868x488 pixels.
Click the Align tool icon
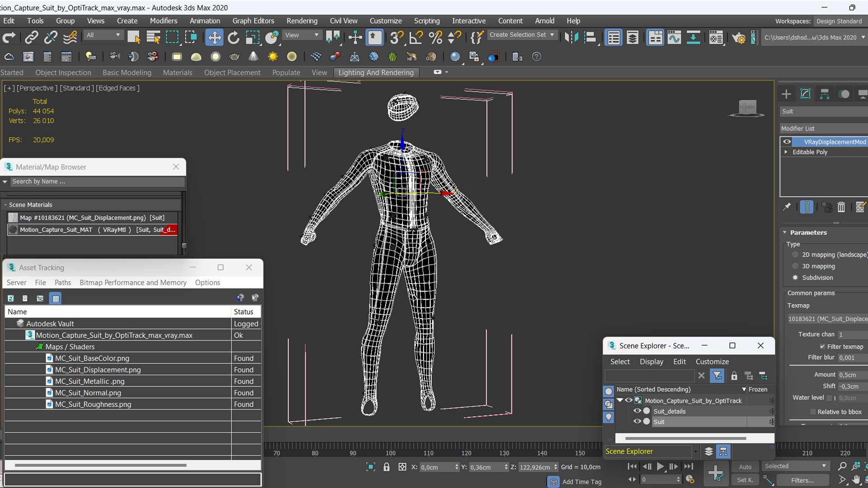pyautogui.click(x=590, y=38)
